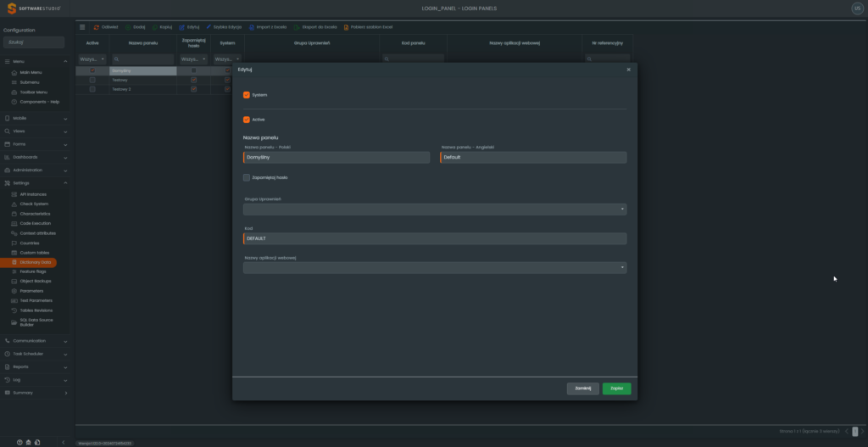Open the Grupa Uprawnień dropdown
The width and height of the screenshot is (868, 447).
tap(434, 210)
